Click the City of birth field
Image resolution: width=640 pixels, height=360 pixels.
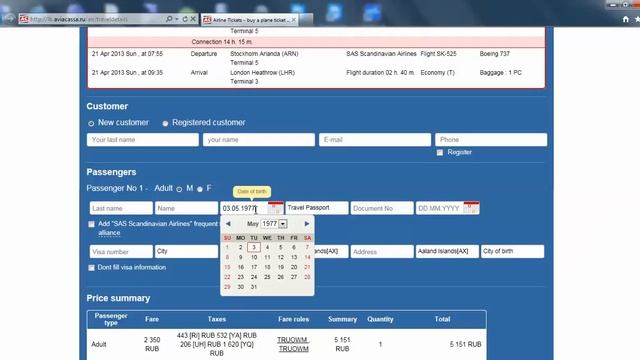(x=513, y=251)
